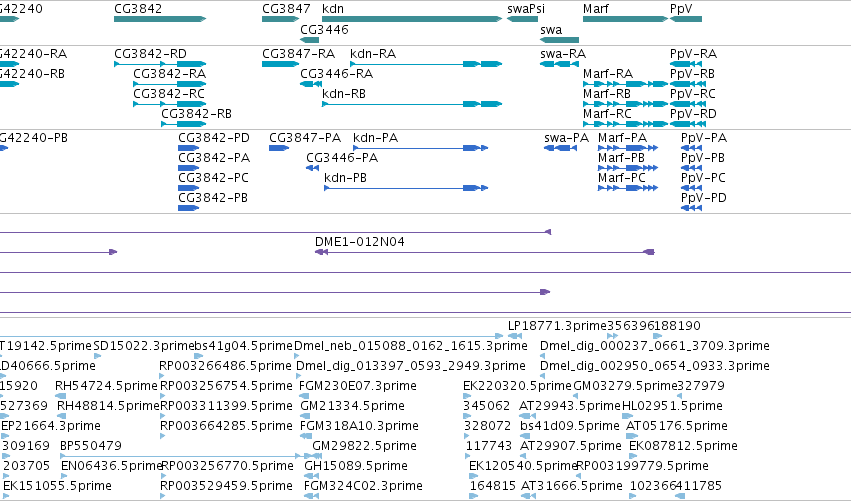Open EST GH15089.5prime label
851x501 pixels.
click(355, 466)
